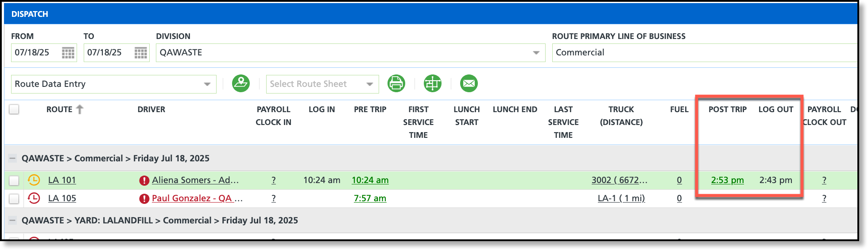Viewport: 868px width, 250px height.
Task: Click the FUEL column header
Action: click(679, 109)
